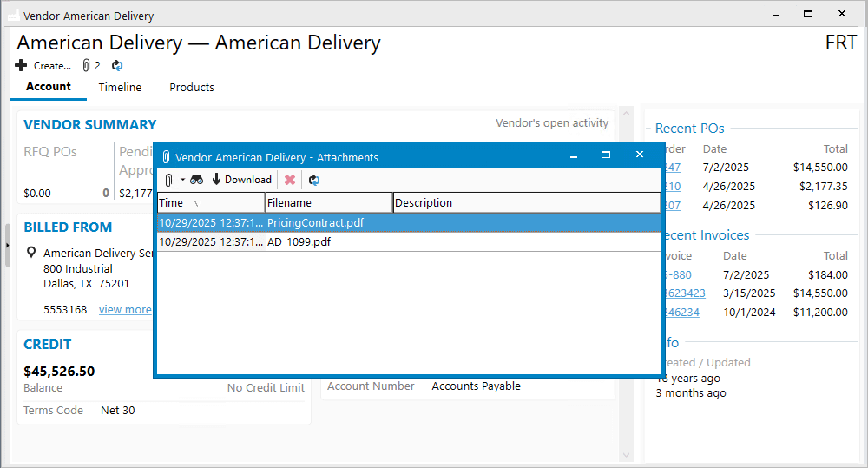Viewport: 868px width, 468px height.
Task: Select the PricingContract.pdf row
Action: pyautogui.click(x=315, y=223)
